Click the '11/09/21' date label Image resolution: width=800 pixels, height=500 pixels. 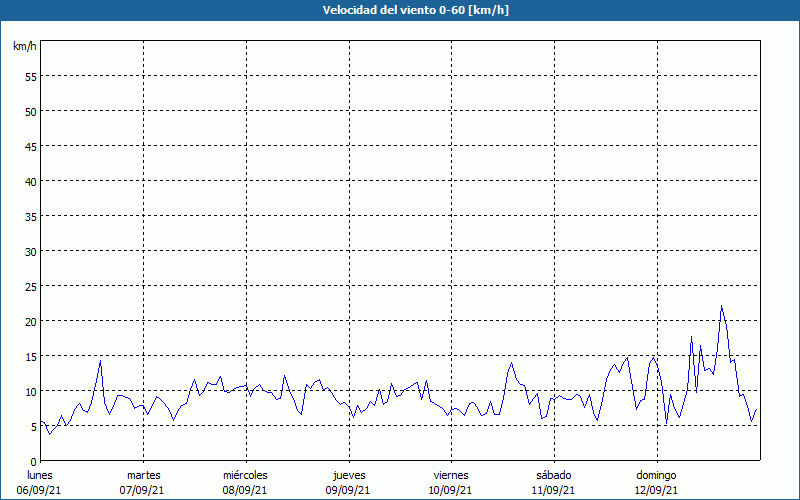point(554,490)
